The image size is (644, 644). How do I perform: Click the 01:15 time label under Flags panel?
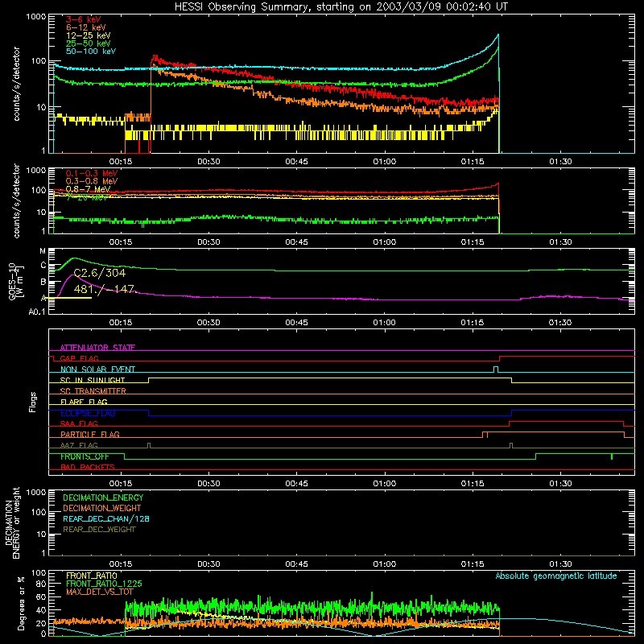click(x=473, y=484)
